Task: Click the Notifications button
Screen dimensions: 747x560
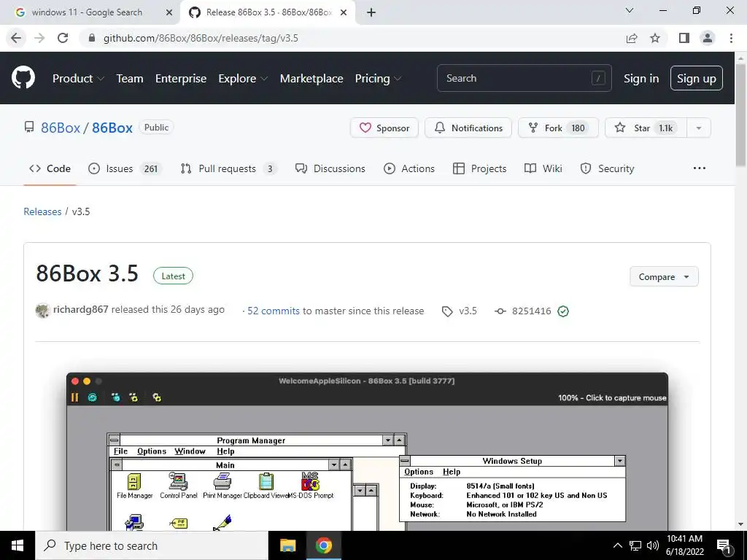Action: click(468, 128)
